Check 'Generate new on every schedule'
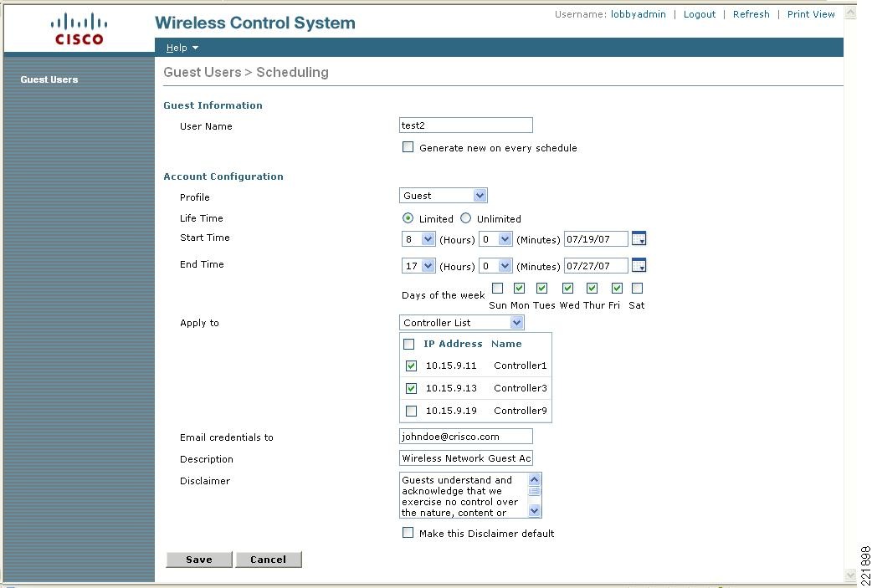The height and width of the screenshot is (588, 872). pos(408,147)
